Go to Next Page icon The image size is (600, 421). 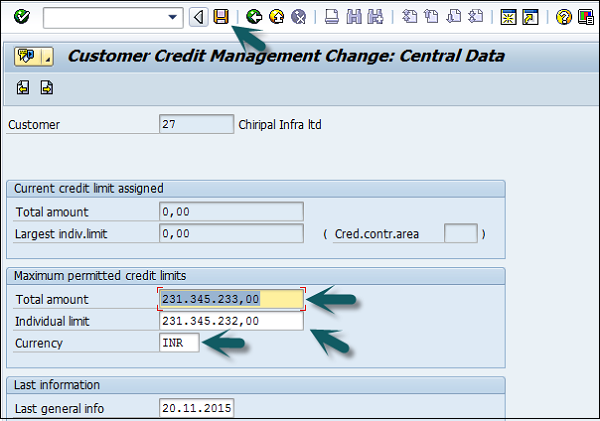[454, 17]
